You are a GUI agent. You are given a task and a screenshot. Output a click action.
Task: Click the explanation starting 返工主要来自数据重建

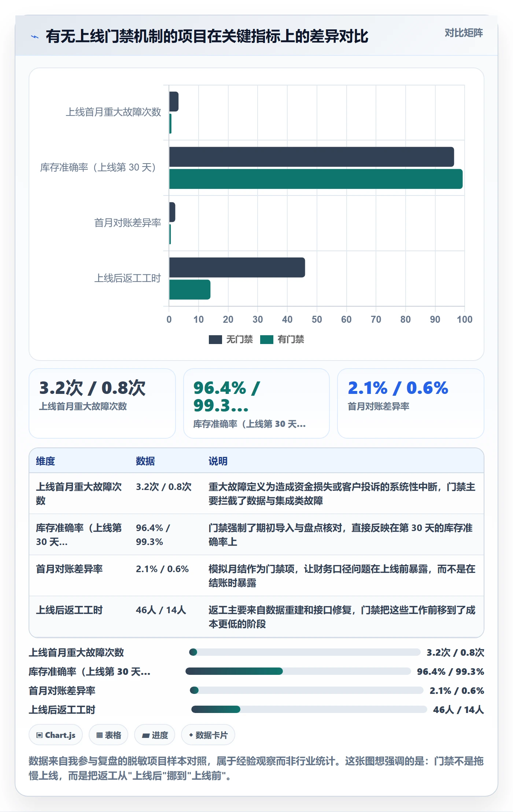pyautogui.click(x=342, y=617)
